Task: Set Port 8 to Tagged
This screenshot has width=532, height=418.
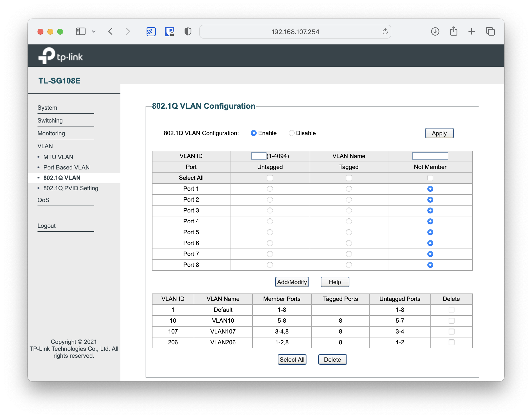Action: [x=349, y=265]
